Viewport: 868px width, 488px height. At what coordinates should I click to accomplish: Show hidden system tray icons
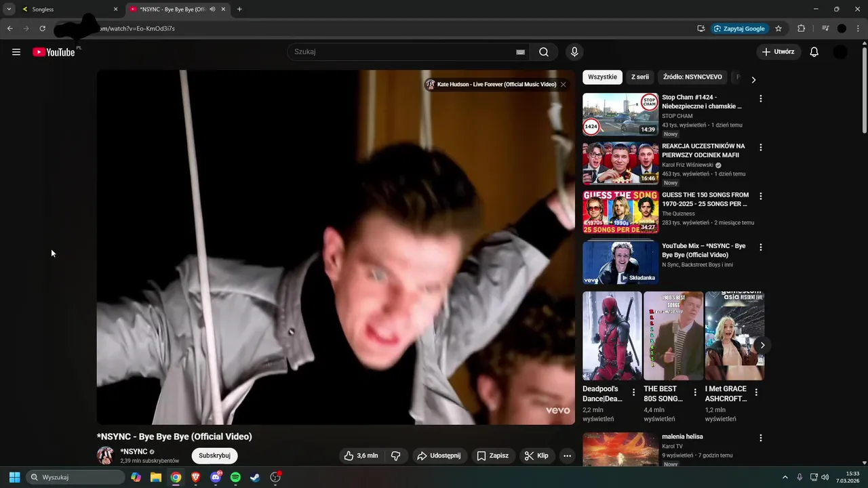click(x=785, y=477)
